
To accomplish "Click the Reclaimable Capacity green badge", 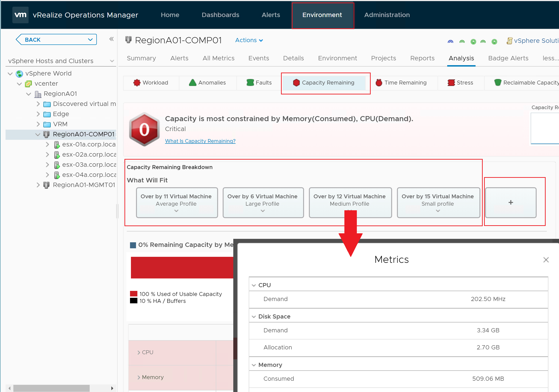I will (x=498, y=83).
